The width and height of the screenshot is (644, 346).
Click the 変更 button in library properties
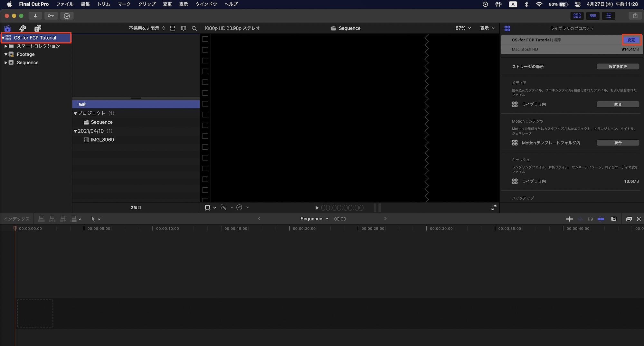(x=631, y=40)
